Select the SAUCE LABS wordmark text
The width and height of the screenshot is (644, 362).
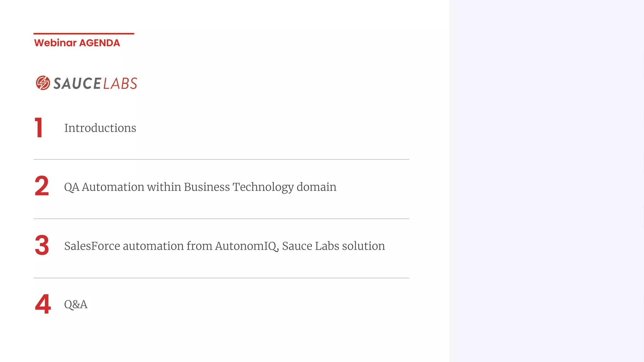coord(95,84)
